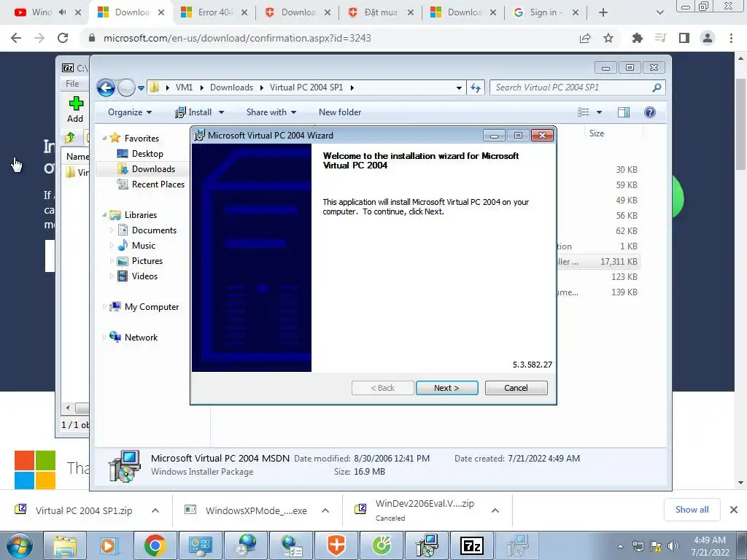This screenshot has width=747, height=560.
Task: Click the Size column header
Action: [x=597, y=134]
